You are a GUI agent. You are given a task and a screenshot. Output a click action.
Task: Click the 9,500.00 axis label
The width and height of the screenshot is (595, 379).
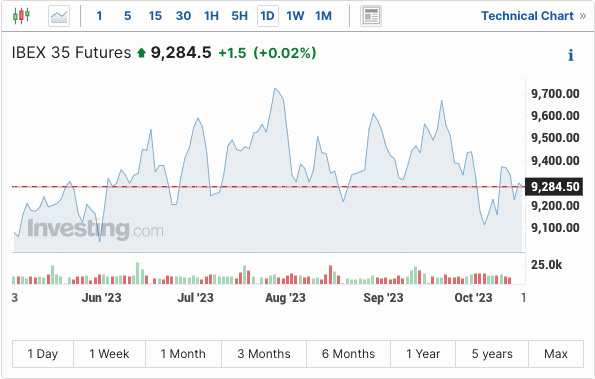(555, 137)
